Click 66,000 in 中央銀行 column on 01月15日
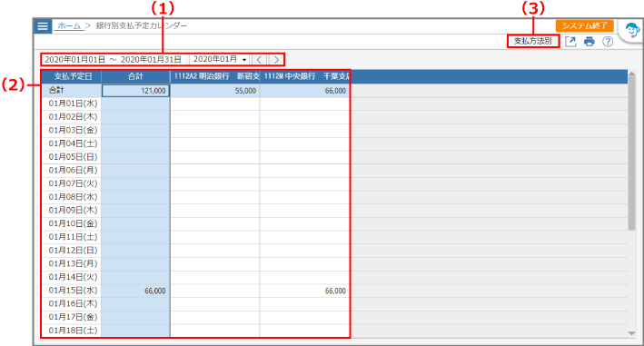 304,291
